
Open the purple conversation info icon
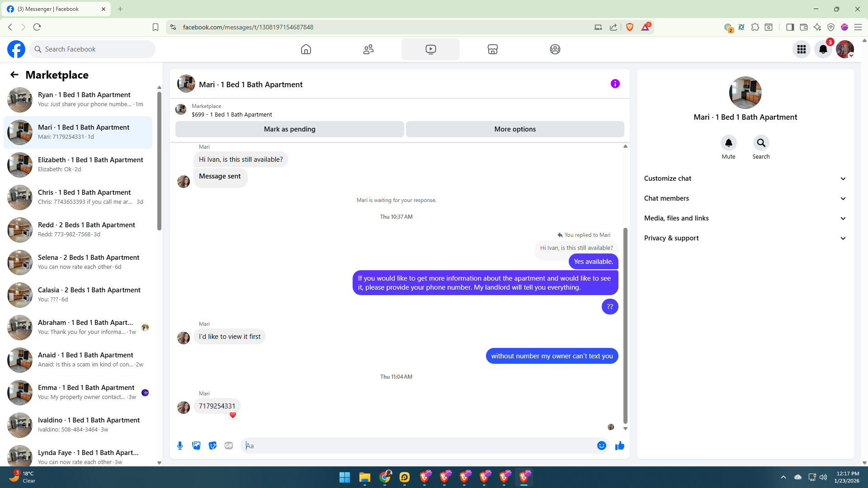tap(615, 84)
